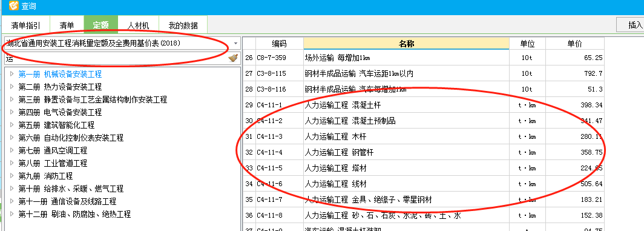Click the 插入 button
The width and height of the screenshot is (644, 231).
(630, 25)
